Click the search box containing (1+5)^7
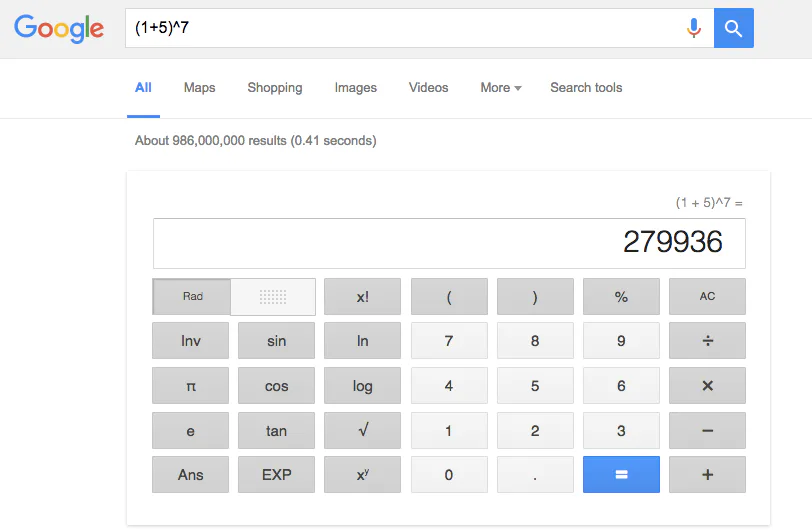 pyautogui.click(x=400, y=28)
